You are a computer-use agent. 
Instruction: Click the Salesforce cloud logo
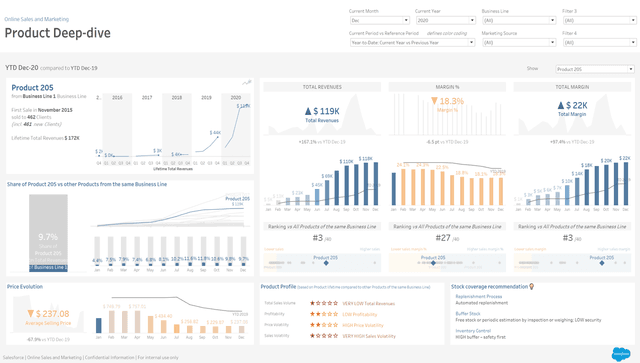pyautogui.click(x=621, y=354)
